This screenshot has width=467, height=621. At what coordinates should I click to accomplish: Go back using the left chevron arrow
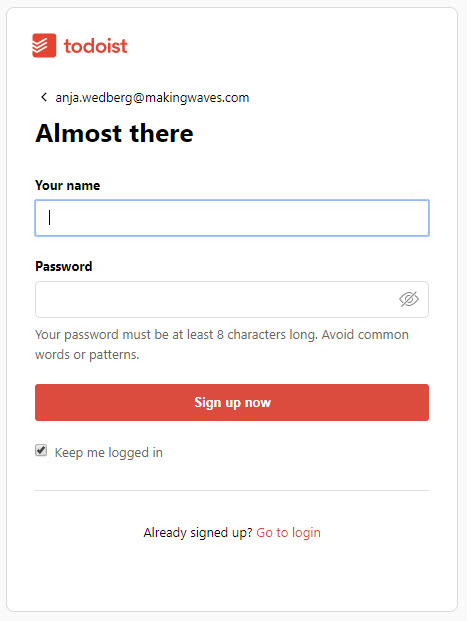[x=44, y=97]
